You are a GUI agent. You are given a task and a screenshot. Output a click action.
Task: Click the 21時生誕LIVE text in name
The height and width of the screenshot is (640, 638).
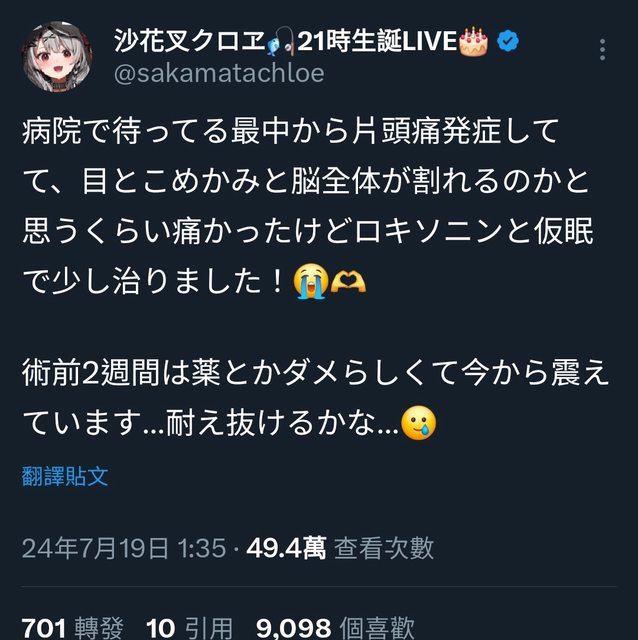pyautogui.click(x=377, y=41)
